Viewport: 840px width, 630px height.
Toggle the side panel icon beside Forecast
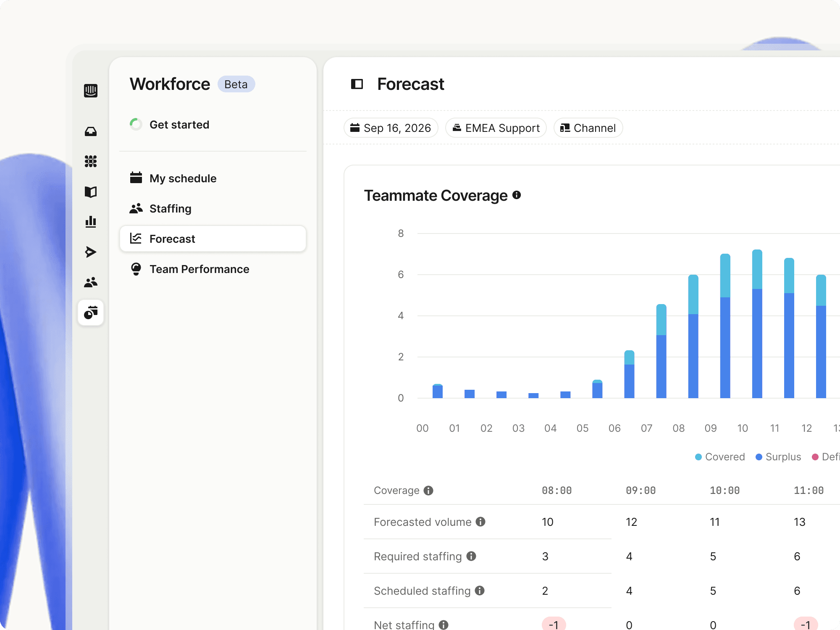click(x=357, y=84)
